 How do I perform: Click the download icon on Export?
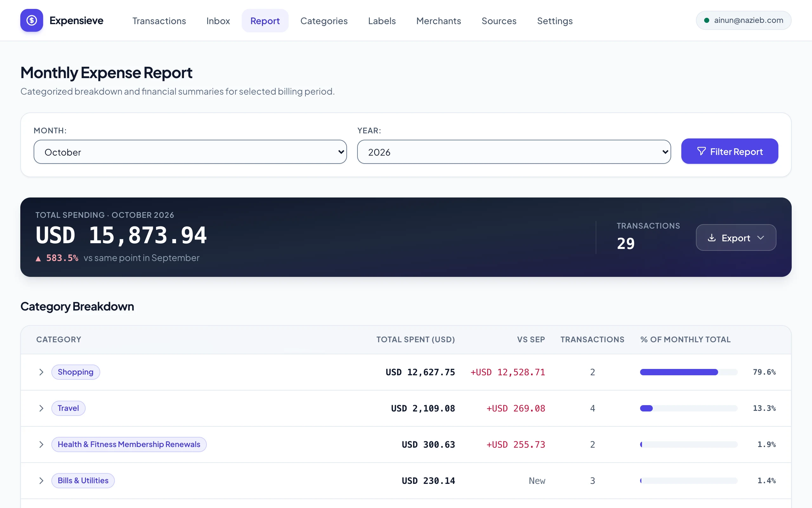tap(712, 238)
